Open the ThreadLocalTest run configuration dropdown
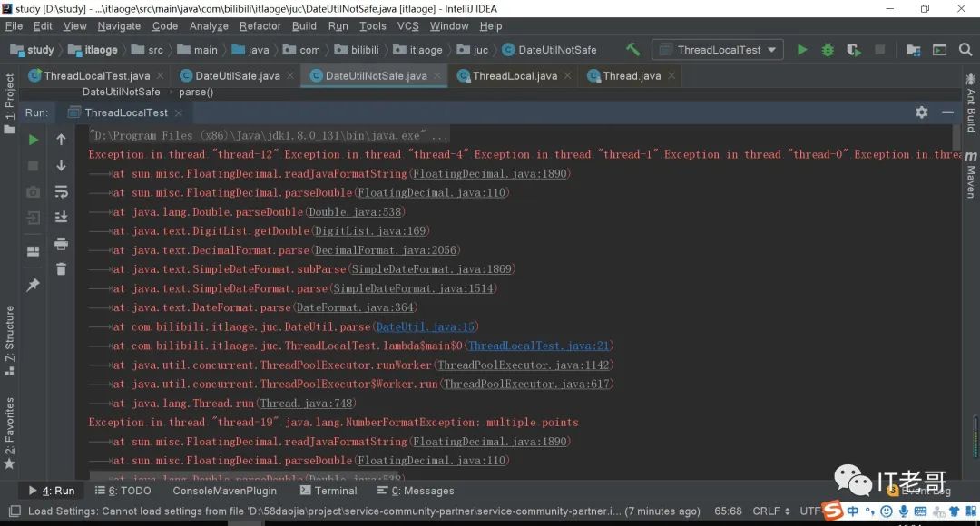Image resolution: width=980 pixels, height=526 pixels. (x=718, y=49)
